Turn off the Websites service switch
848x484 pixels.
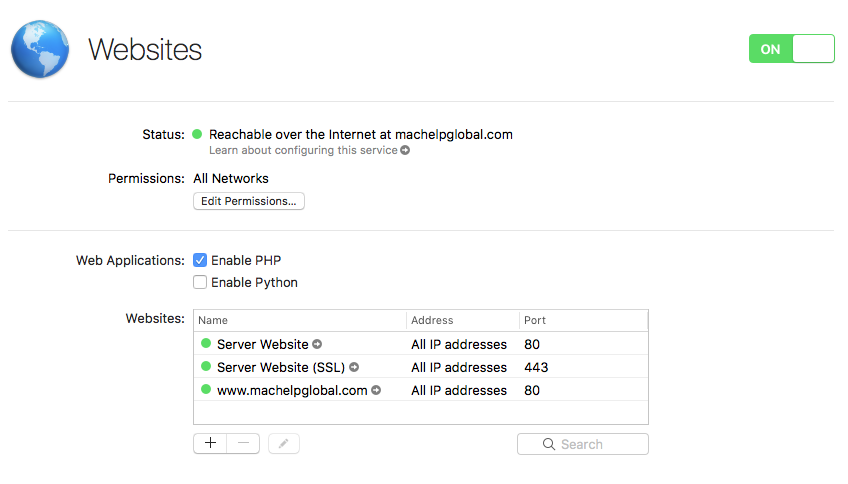(x=791, y=49)
